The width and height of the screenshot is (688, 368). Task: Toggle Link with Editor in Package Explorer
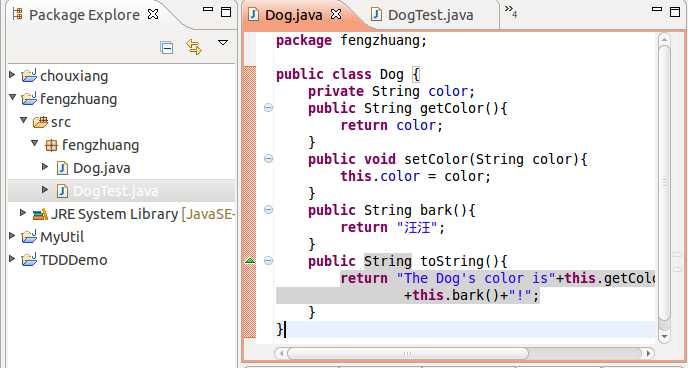pyautogui.click(x=194, y=46)
